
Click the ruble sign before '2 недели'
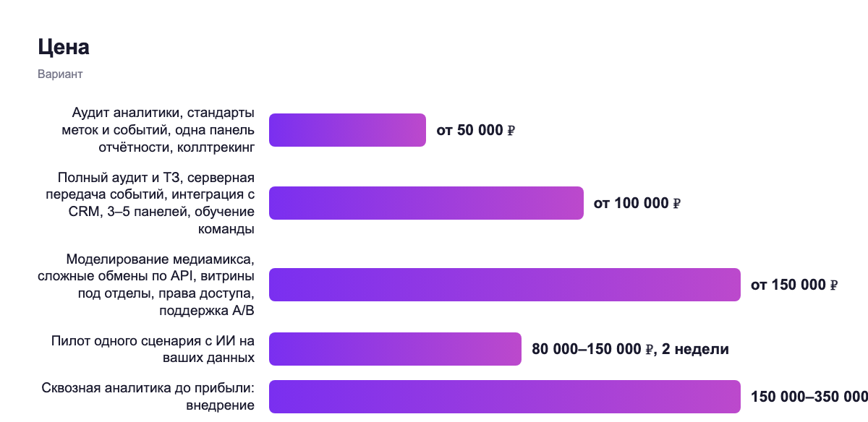click(x=650, y=350)
